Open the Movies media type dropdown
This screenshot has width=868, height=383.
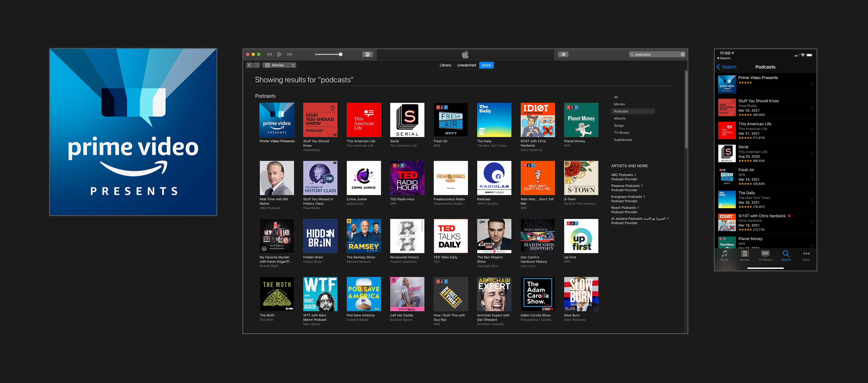coord(279,65)
